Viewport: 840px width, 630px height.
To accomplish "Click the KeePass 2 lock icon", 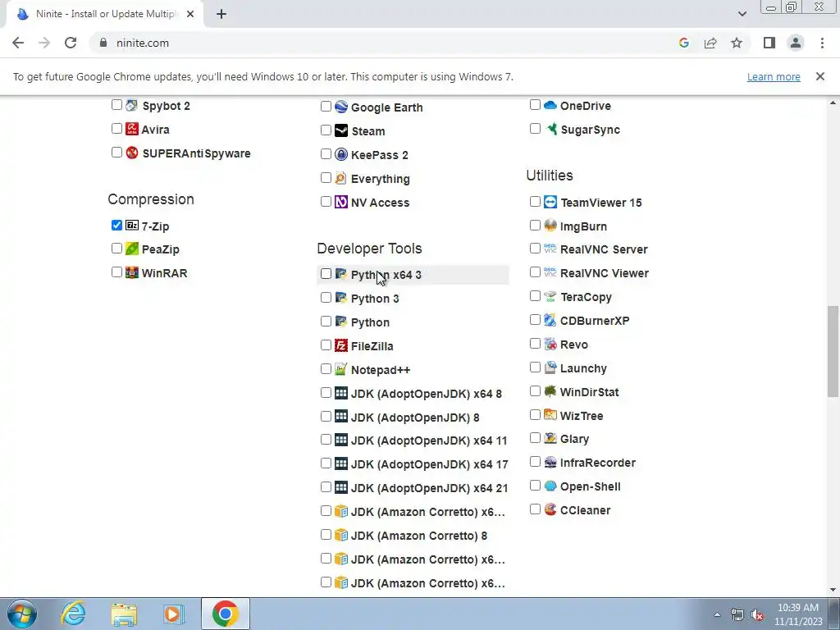I will click(341, 154).
